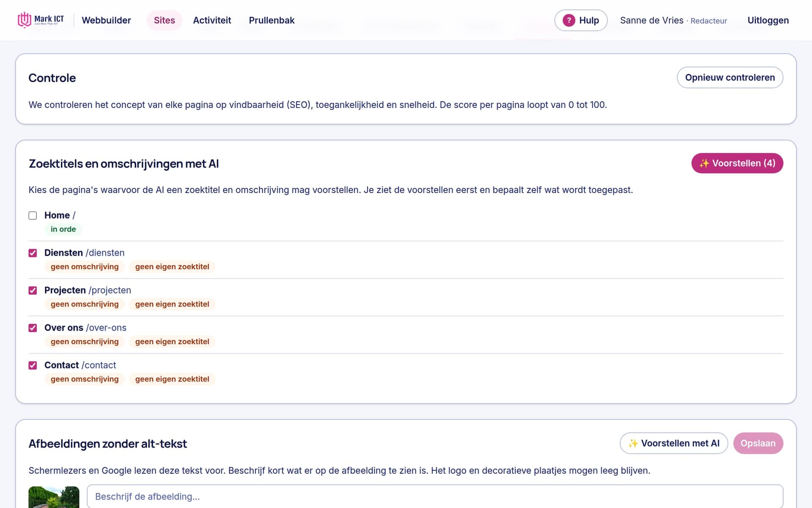Screen dimensions: 812x508
Task: Click 'geen eigen zoektitel' badge under Projecten
Action: (x=172, y=304)
